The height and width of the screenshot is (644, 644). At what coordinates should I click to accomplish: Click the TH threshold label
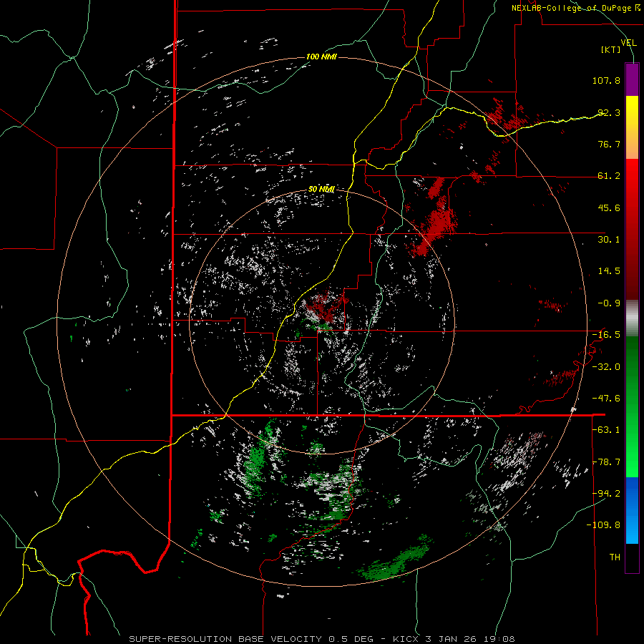click(615, 557)
